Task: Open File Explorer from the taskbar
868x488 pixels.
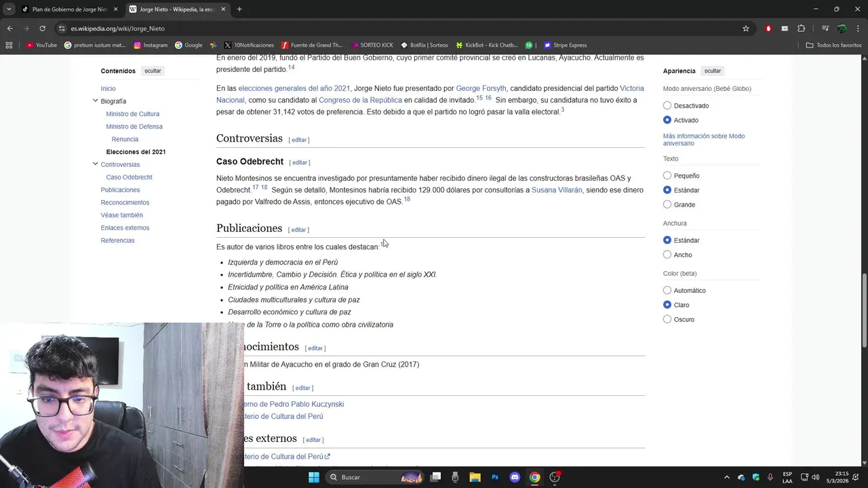Action: [475, 477]
